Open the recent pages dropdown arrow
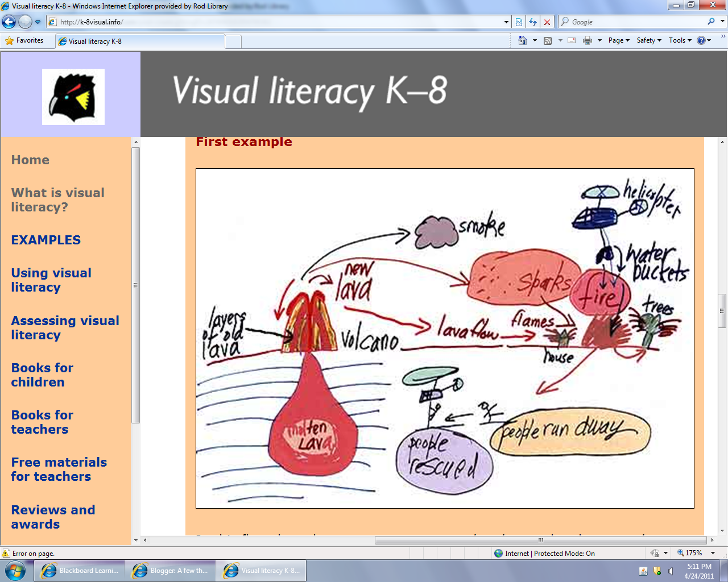This screenshot has width=728, height=582. (38, 22)
